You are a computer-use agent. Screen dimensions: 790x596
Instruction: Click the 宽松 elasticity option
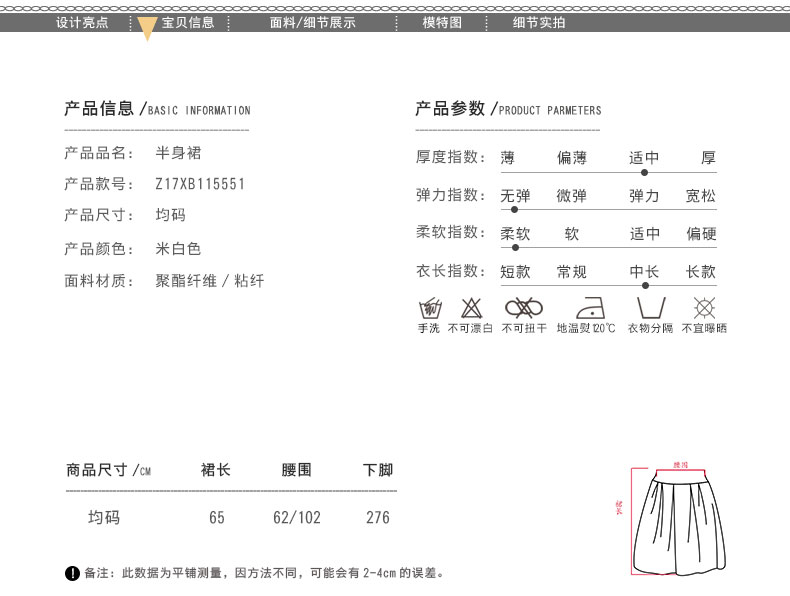click(x=701, y=195)
